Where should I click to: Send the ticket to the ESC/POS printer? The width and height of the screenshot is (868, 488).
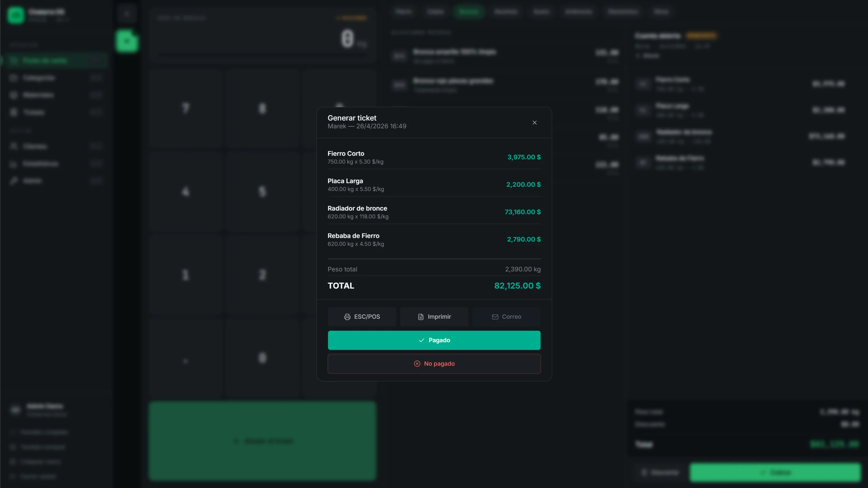pos(362,317)
